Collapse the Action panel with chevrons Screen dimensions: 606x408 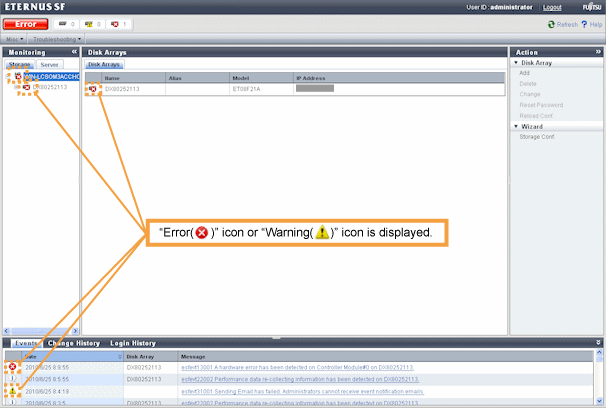coord(598,52)
